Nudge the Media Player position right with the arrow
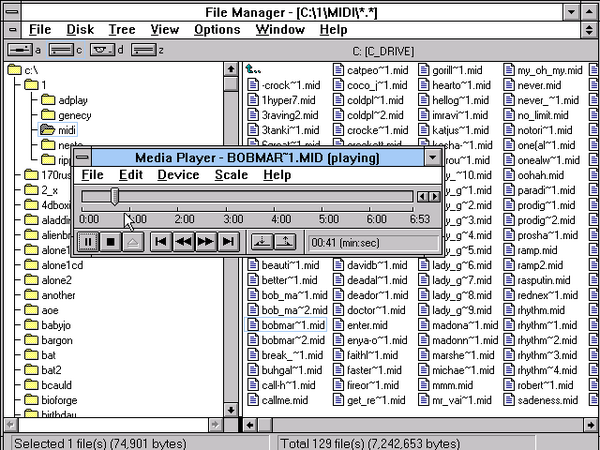The width and height of the screenshot is (600, 450). [x=434, y=197]
